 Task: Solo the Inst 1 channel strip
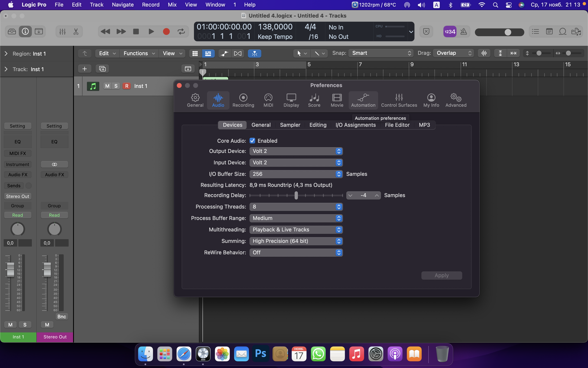click(25, 325)
